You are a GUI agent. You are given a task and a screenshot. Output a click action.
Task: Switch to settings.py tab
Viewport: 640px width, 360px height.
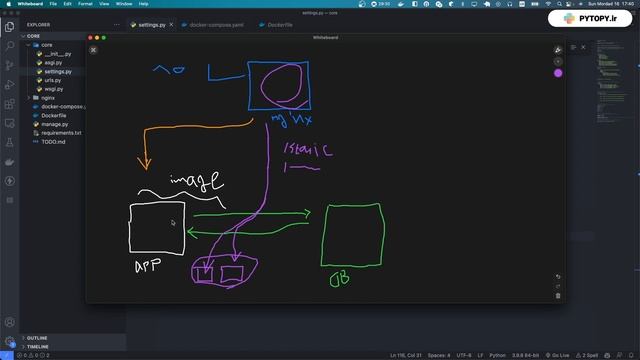[151, 25]
